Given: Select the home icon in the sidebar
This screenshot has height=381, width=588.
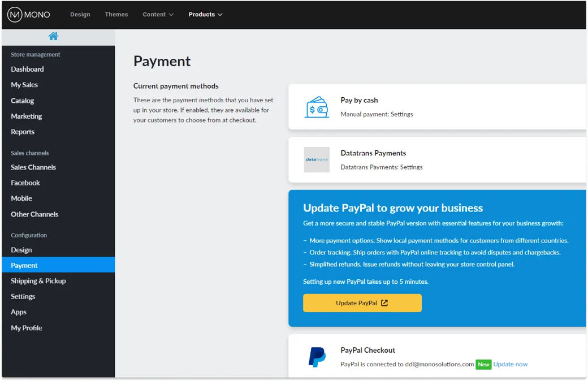Looking at the screenshot, I should [53, 36].
